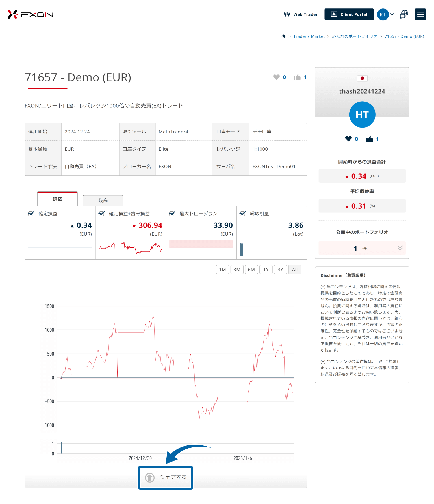The image size is (434, 504).
Task: Click the 自動売買（EA） table cell
Action: point(90,167)
